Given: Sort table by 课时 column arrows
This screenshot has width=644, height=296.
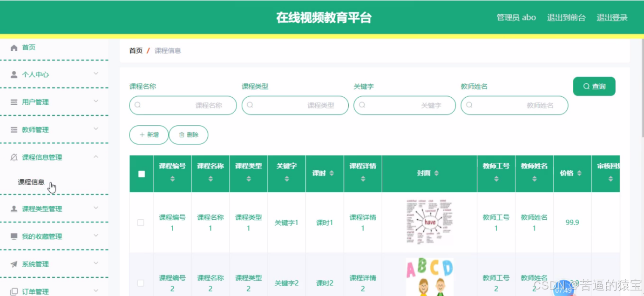Looking at the screenshot, I should [332, 173].
